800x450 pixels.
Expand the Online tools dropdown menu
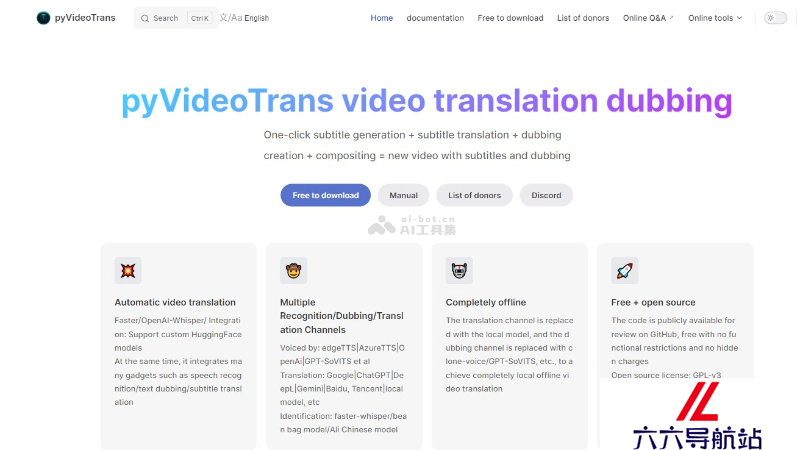pos(715,18)
